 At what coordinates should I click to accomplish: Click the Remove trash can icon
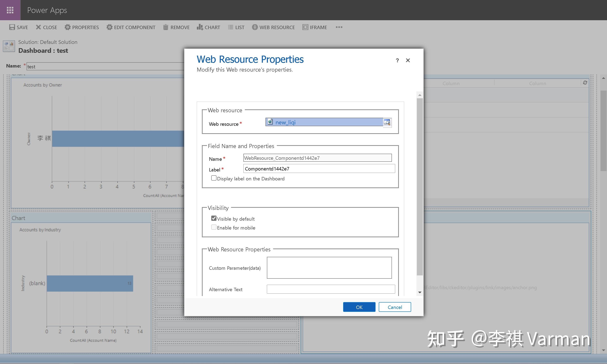click(166, 27)
